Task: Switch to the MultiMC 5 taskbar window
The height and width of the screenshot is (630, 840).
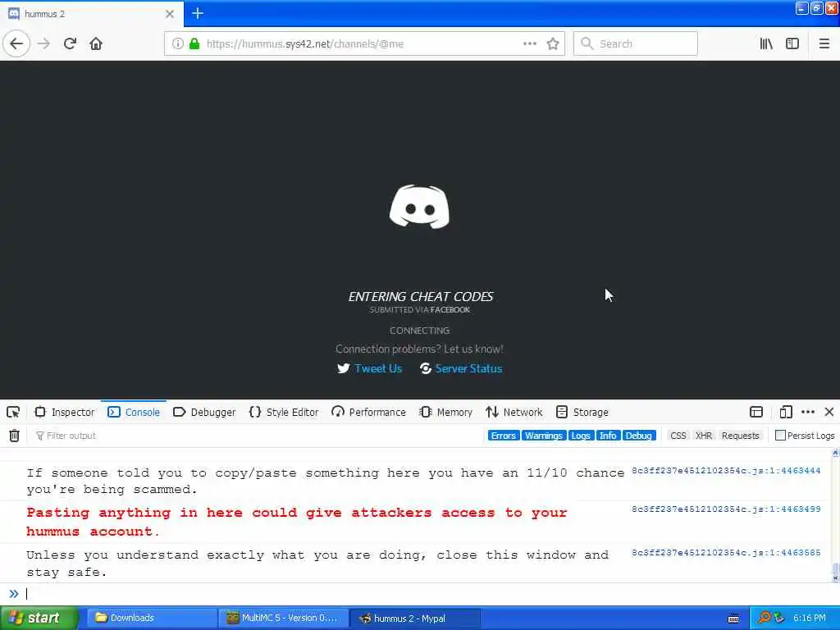Action: tap(283, 618)
